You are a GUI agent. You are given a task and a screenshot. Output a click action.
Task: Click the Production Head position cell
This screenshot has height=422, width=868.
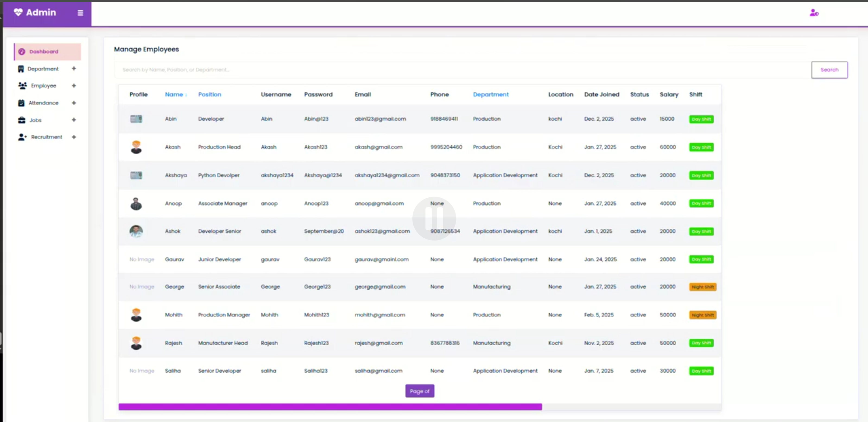click(219, 147)
